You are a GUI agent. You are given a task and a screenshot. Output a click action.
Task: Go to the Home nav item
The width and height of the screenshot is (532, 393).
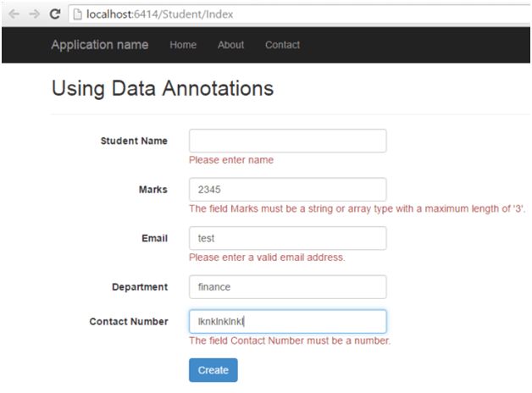(x=183, y=45)
